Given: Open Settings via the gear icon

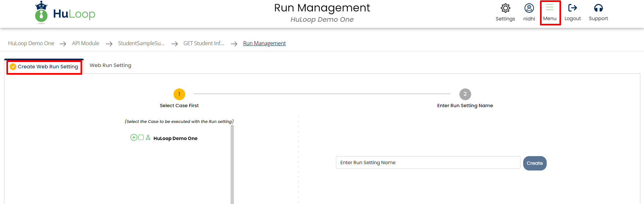Looking at the screenshot, I should [505, 8].
